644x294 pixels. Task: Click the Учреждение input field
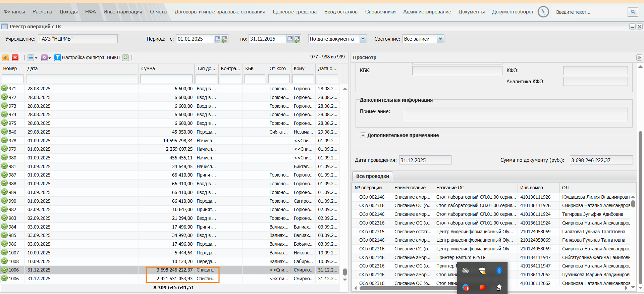click(x=78, y=39)
